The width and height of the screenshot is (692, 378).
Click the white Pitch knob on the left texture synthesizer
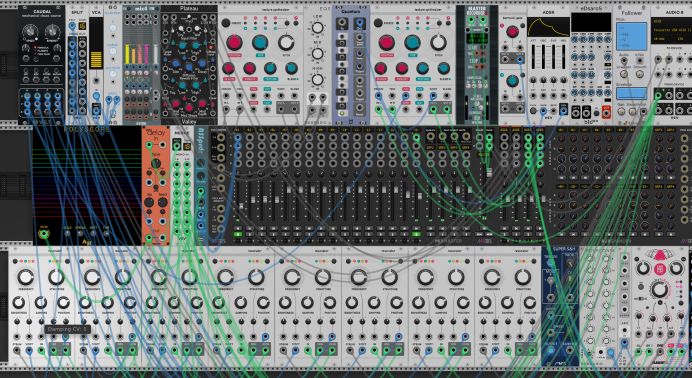tap(286, 43)
